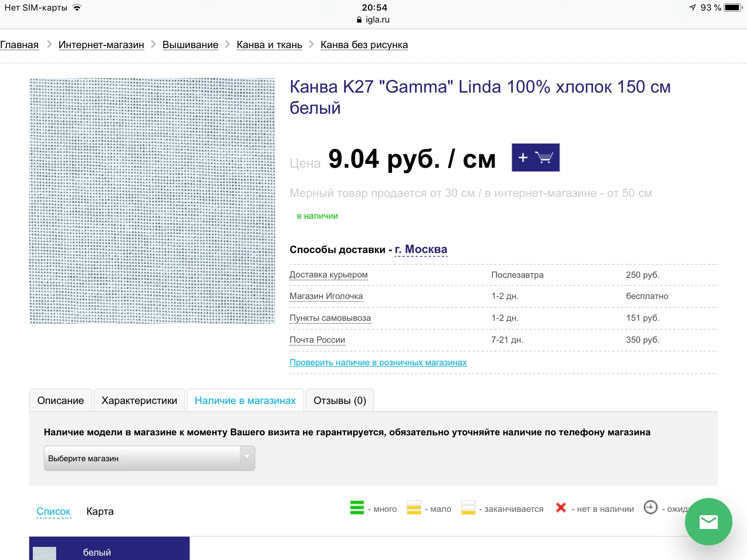This screenshot has height=560, width=747.
Task: Click the clock 'ожидается' legend icon
Action: coord(650,507)
